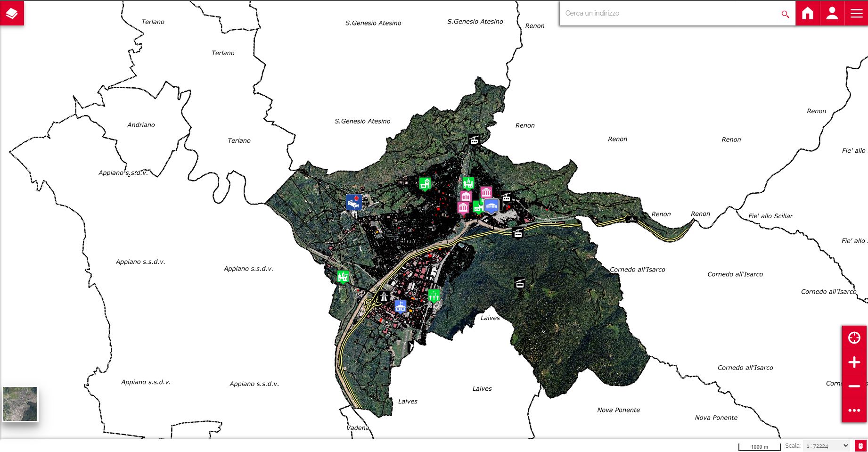The width and height of the screenshot is (868, 452).
Task: Select the green castle marker near Appiano border
Action: 343,277
